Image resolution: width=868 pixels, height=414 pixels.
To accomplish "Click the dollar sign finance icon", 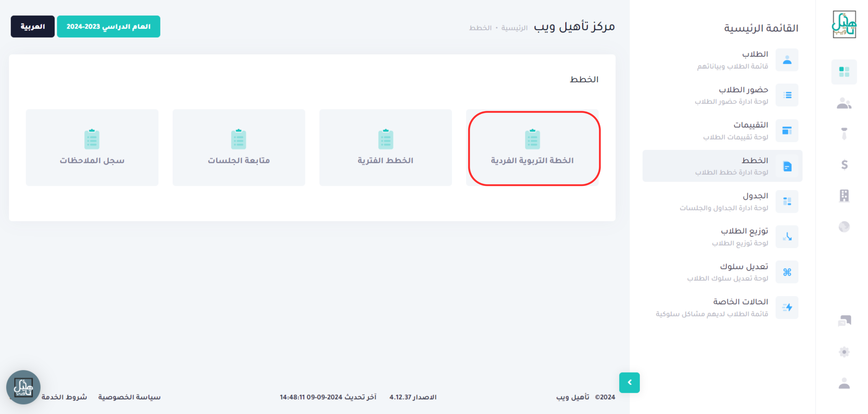I will [844, 164].
